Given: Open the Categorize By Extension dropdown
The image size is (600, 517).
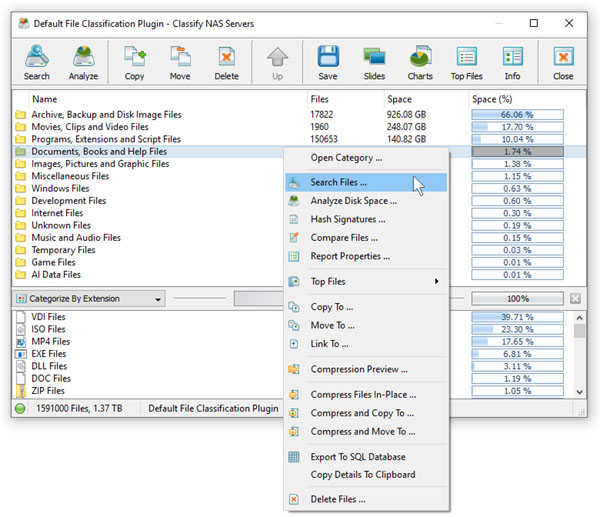Looking at the screenshot, I should [x=89, y=298].
